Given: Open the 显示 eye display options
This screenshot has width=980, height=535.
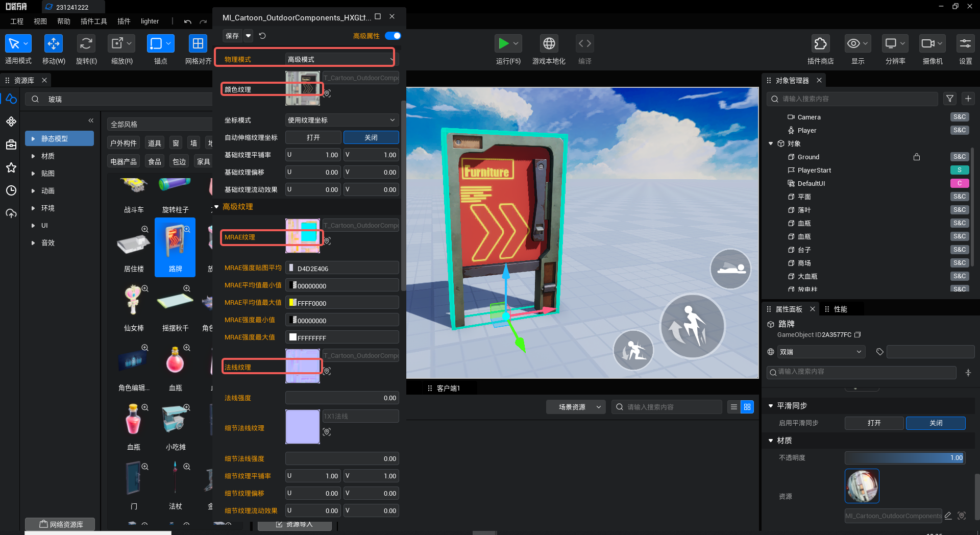Looking at the screenshot, I should tap(857, 44).
